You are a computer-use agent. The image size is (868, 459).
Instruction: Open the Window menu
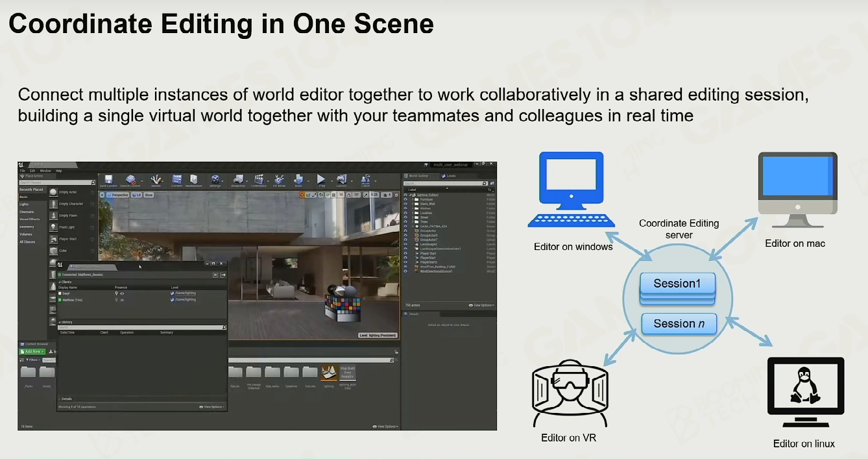(45, 171)
